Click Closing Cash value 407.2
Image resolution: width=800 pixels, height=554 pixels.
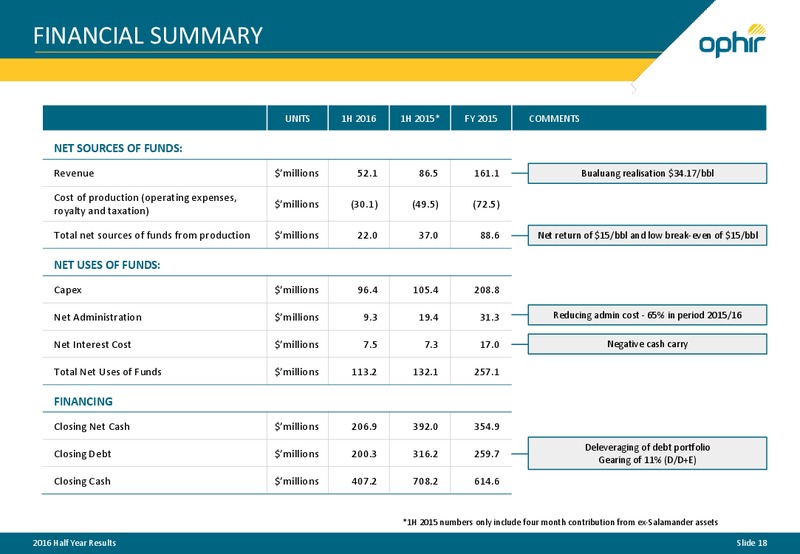[x=364, y=481]
